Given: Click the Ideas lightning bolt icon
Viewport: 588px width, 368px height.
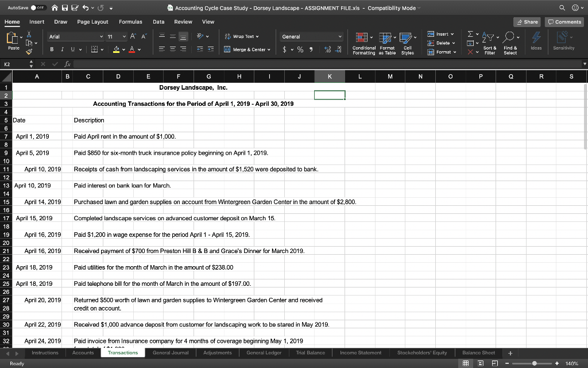Looking at the screenshot, I should click(x=536, y=37).
